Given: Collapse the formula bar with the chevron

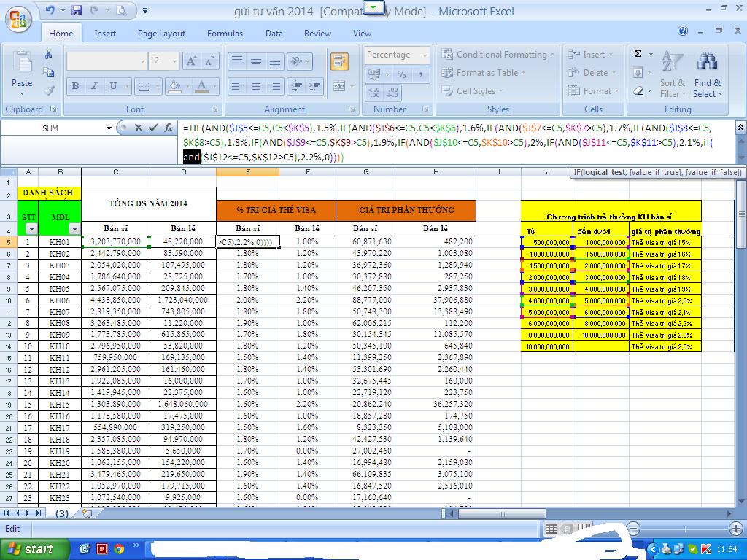Looking at the screenshot, I should point(740,127).
